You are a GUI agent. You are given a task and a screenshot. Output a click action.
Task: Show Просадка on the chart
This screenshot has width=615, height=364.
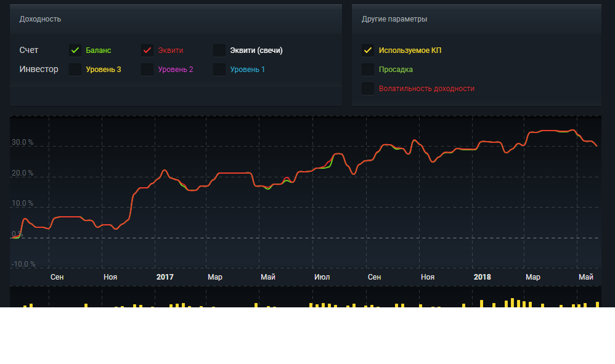[368, 70]
